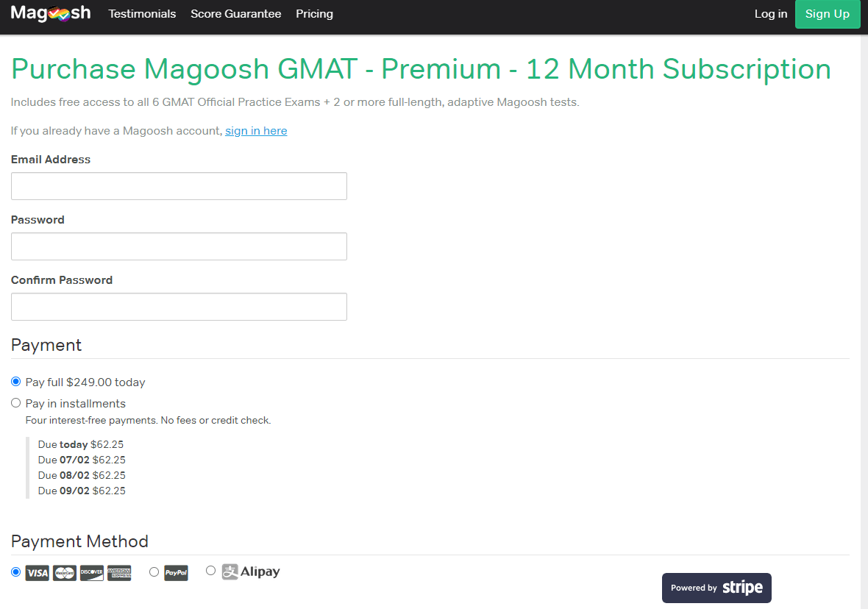Click the Mastercard icon
This screenshot has height=609, width=868.
click(64, 572)
